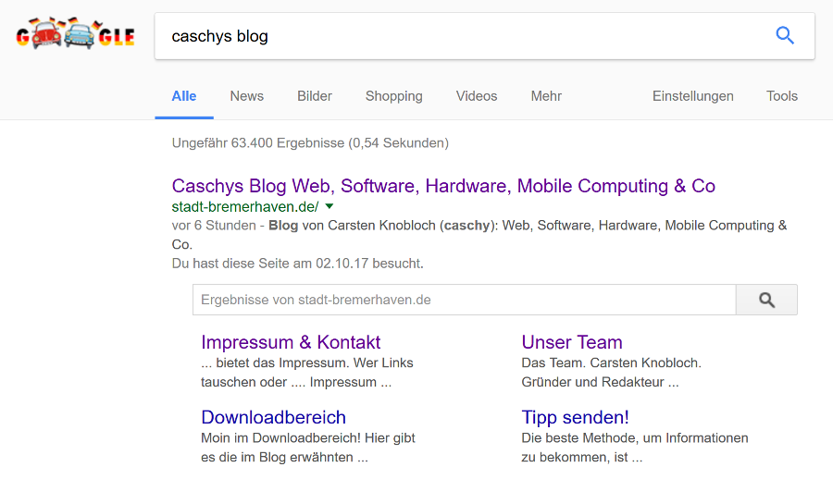Click the site search magnifier button
The width and height of the screenshot is (833, 504).
[766, 300]
